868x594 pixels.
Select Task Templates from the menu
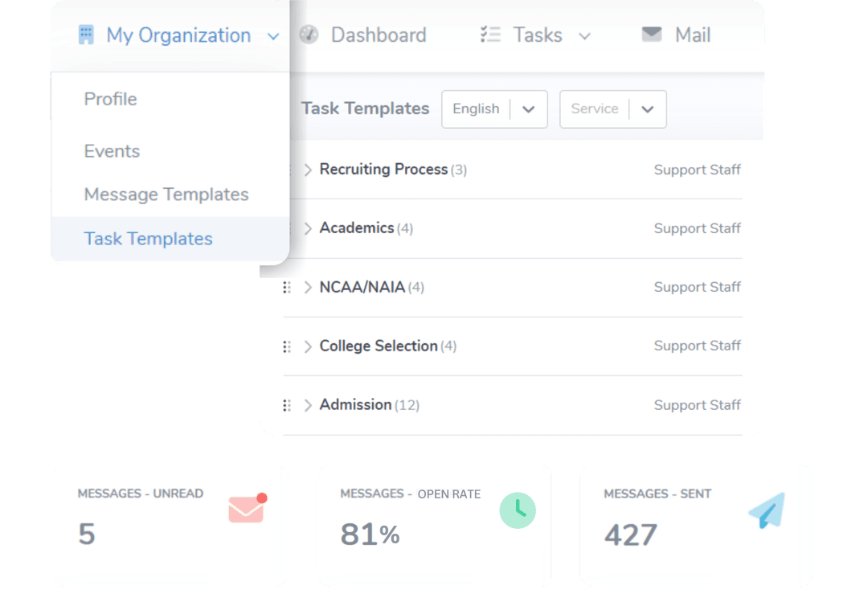[148, 239]
